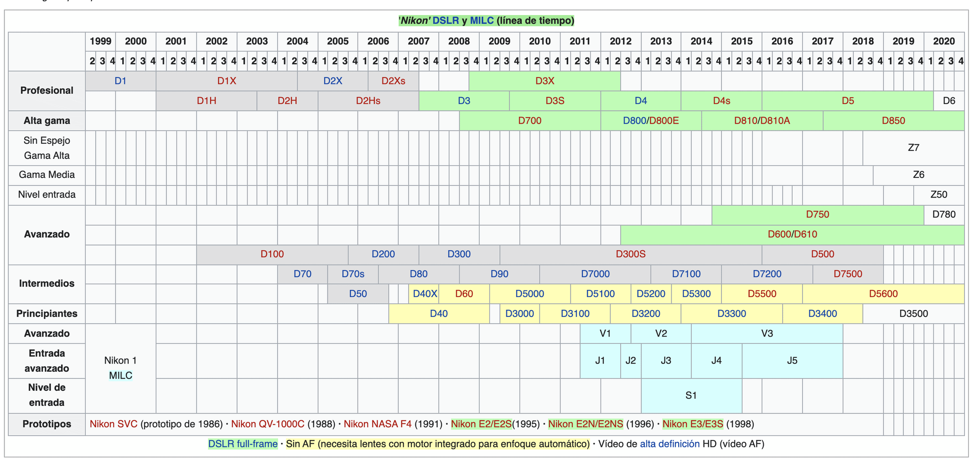Viewport: 980px width, 467px height.
Task: Open the D1H model link
Action: [x=207, y=101]
